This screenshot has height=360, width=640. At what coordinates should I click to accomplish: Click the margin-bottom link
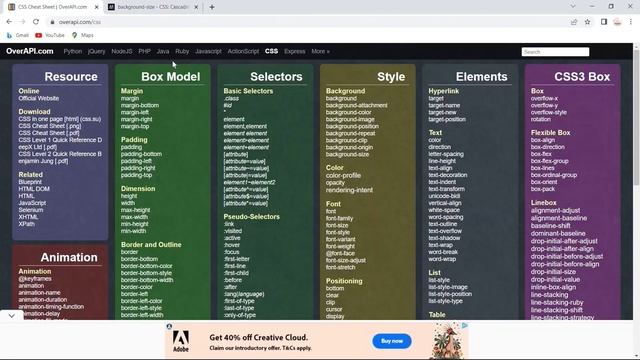pos(140,105)
